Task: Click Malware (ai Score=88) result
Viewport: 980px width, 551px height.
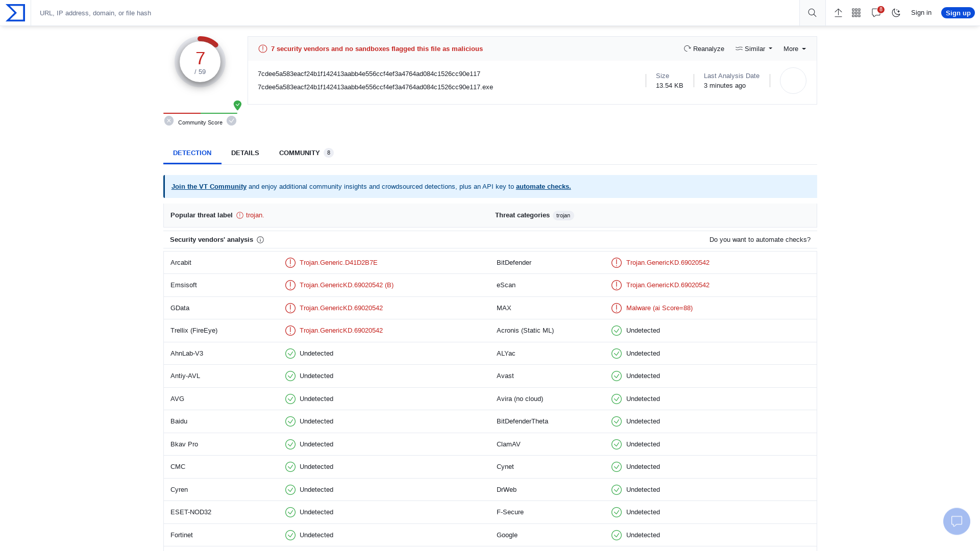Action: [659, 308]
